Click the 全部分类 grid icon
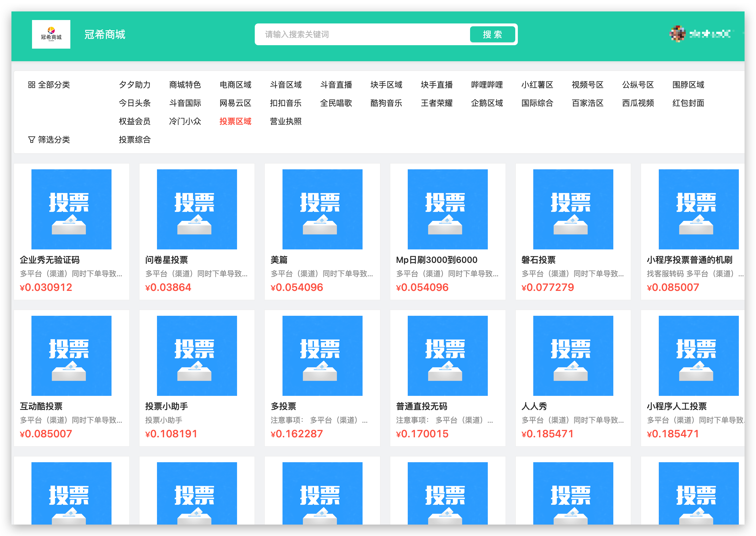756x536 pixels. pos(31,85)
